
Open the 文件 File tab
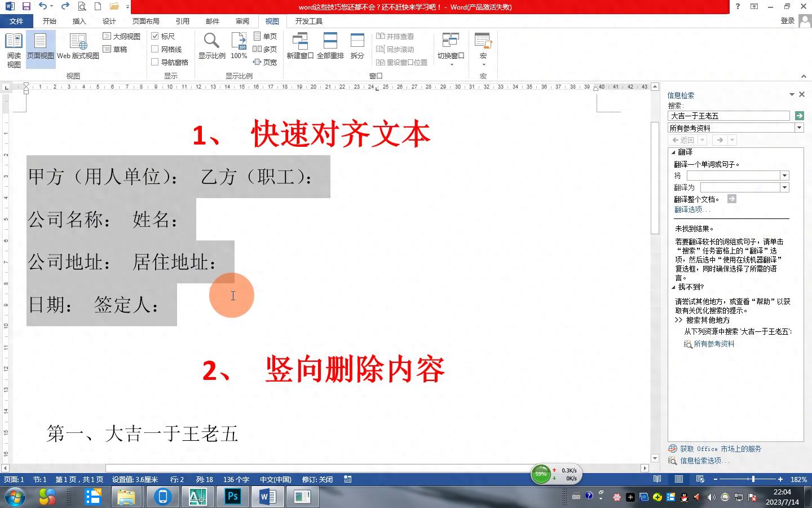tap(16, 21)
